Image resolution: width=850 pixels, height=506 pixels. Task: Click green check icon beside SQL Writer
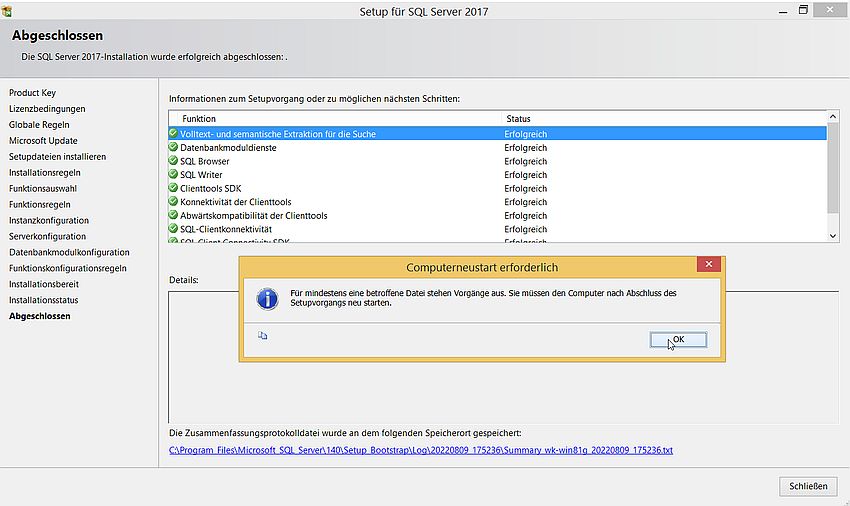[x=173, y=174]
